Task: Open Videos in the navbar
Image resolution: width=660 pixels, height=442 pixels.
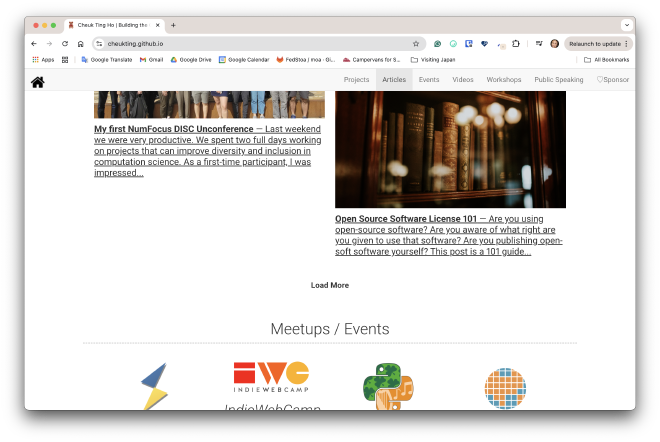Action: (463, 80)
